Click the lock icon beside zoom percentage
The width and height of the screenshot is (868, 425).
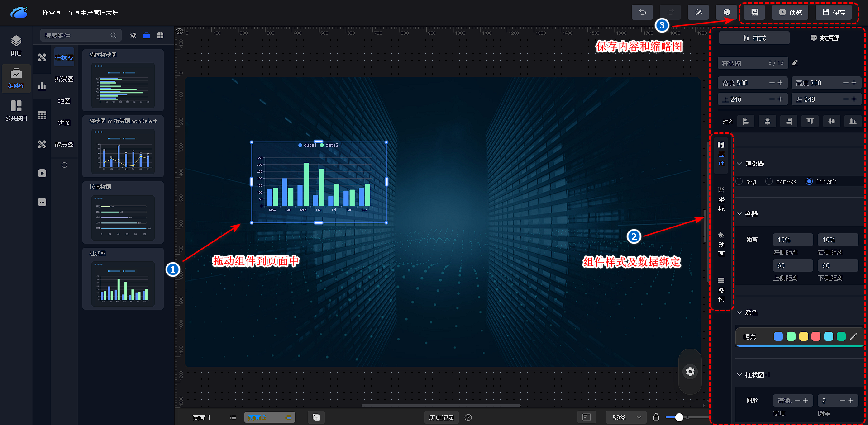[x=656, y=417]
